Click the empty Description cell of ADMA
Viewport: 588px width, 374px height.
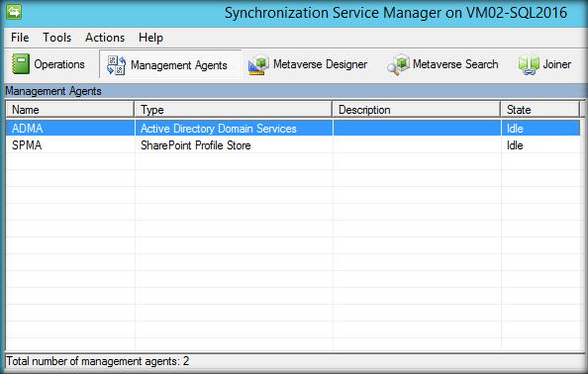[x=417, y=129]
